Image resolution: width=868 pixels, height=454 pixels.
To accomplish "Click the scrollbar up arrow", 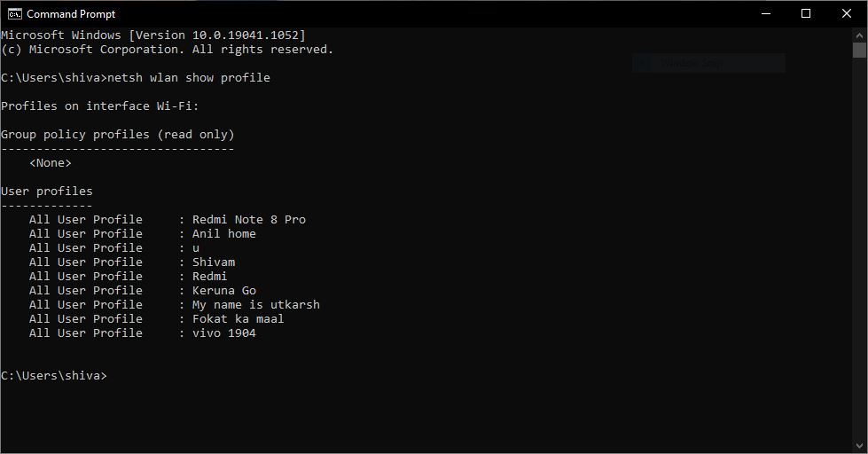I will pyautogui.click(x=859, y=35).
